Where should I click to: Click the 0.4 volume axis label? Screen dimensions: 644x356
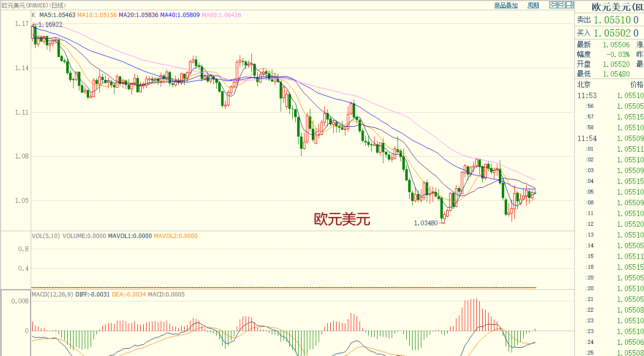point(23,268)
